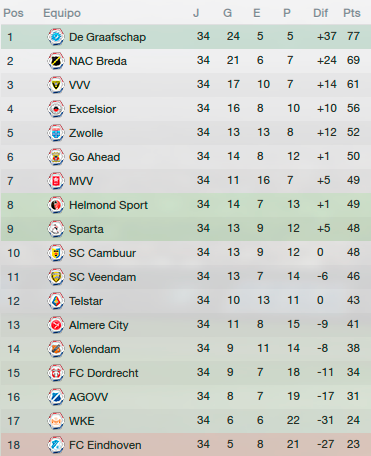Click the Excelsior club crest icon
The height and width of the screenshot is (456, 371).
(x=56, y=109)
